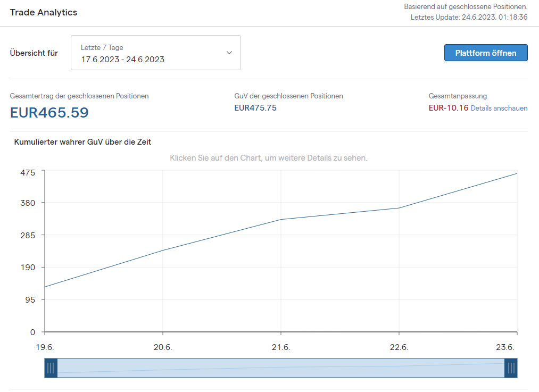This screenshot has height=392, width=539.
Task: Click the "Kumulierter wahrer GuV über die Zeit" heading
Action: click(x=82, y=142)
